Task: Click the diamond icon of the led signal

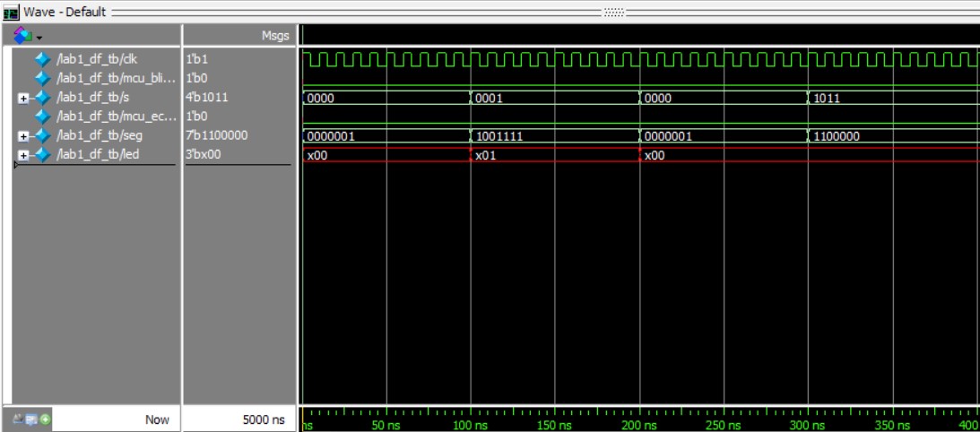Action: click(x=42, y=154)
